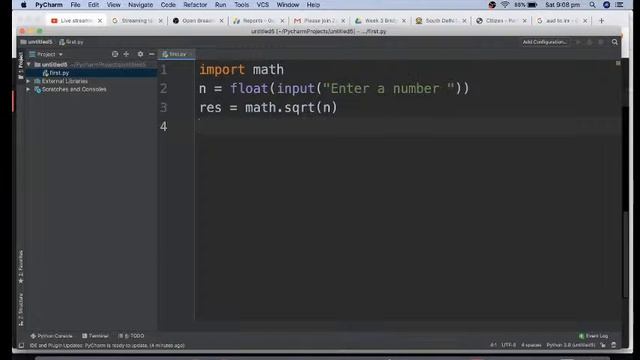
Task: Open the VCS menu
Action: pos(262,5)
